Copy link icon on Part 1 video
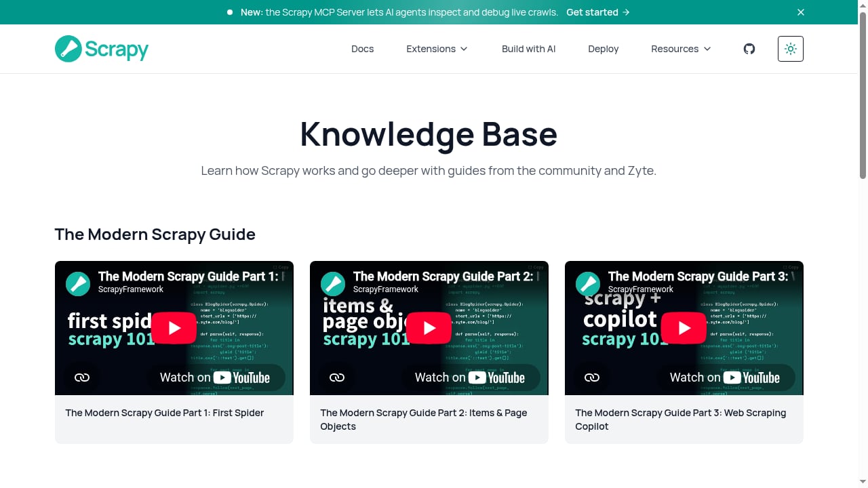The width and height of the screenshot is (868, 488). [82, 378]
